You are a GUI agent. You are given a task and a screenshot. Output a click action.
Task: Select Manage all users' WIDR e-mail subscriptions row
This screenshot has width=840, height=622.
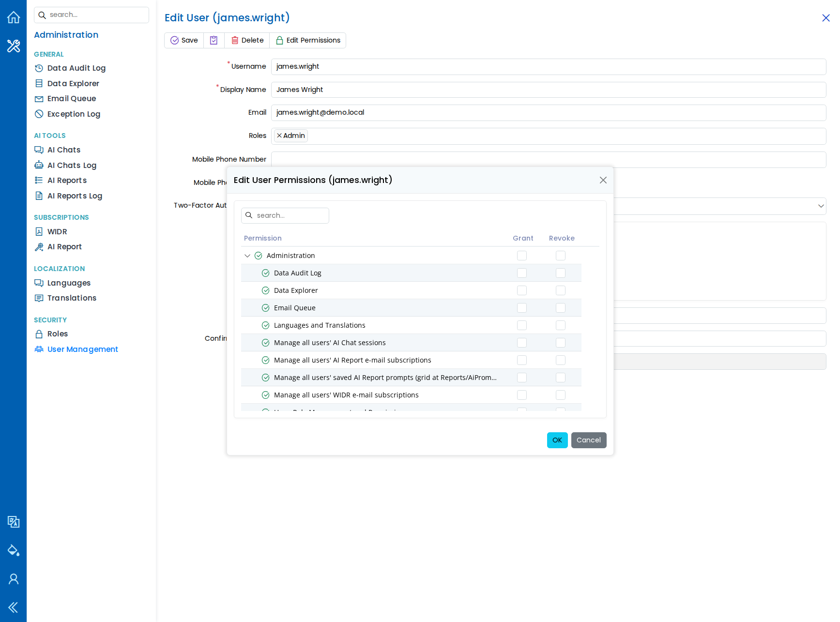[411, 395]
